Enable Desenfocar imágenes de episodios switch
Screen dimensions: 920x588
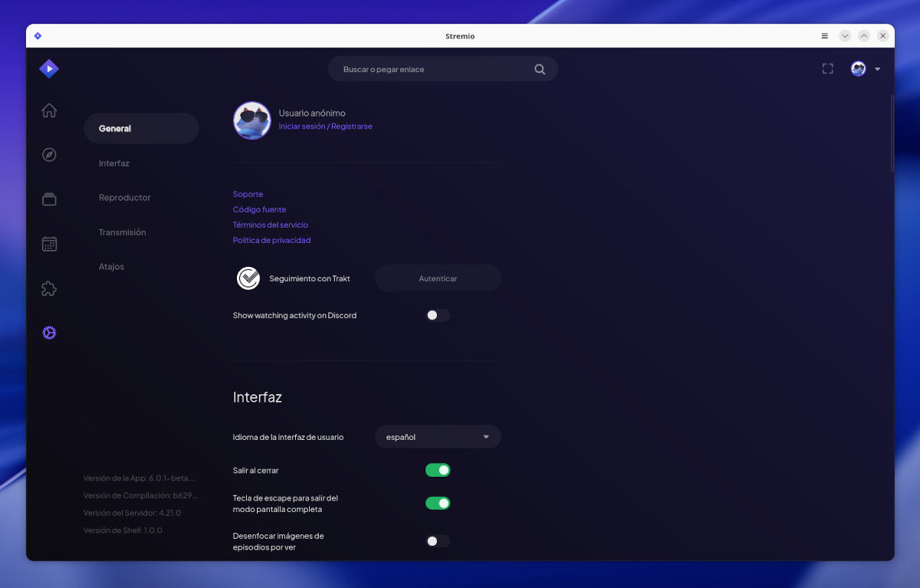tap(438, 541)
